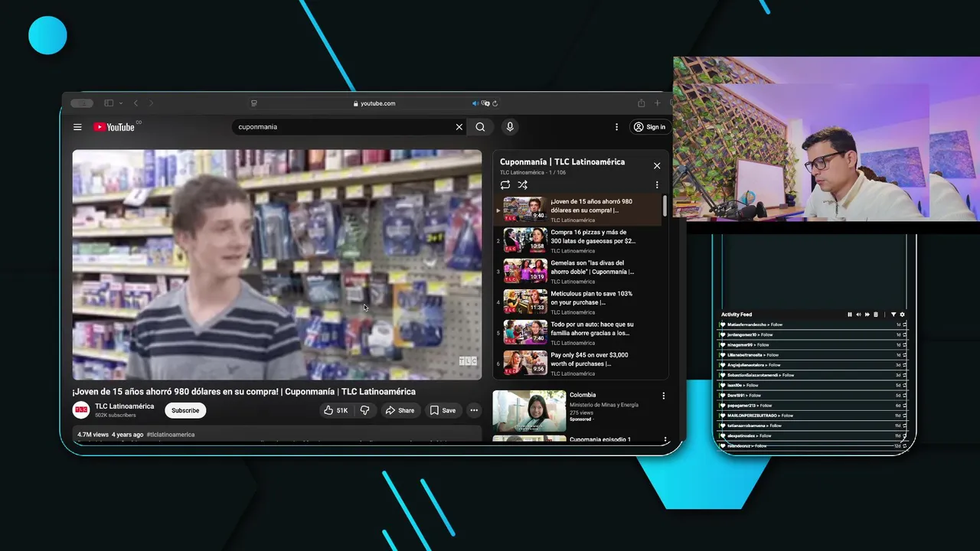
Task: Go forward in the Safari toolbar
Action: pos(151,103)
